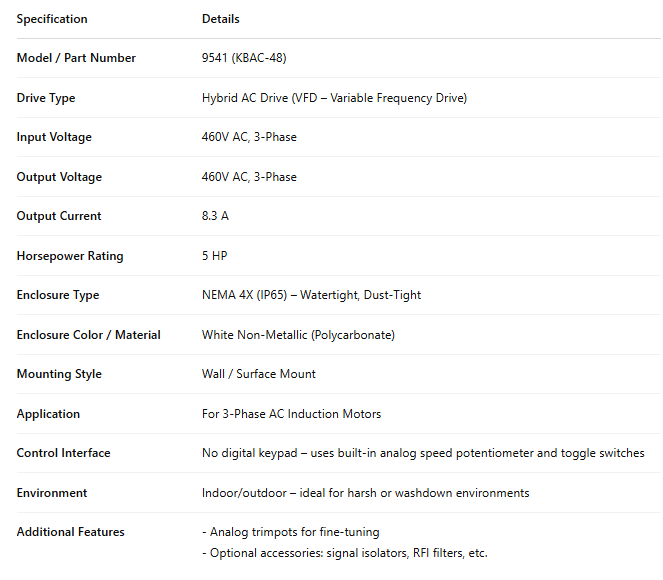The height and width of the screenshot is (580, 663).
Task: Click the "Details" column header
Action: [x=220, y=19]
